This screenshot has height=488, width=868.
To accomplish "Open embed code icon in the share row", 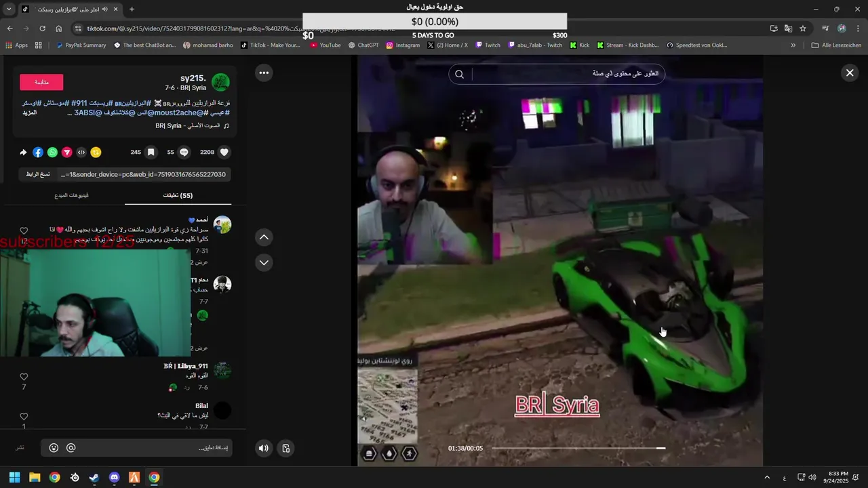I will [81, 152].
